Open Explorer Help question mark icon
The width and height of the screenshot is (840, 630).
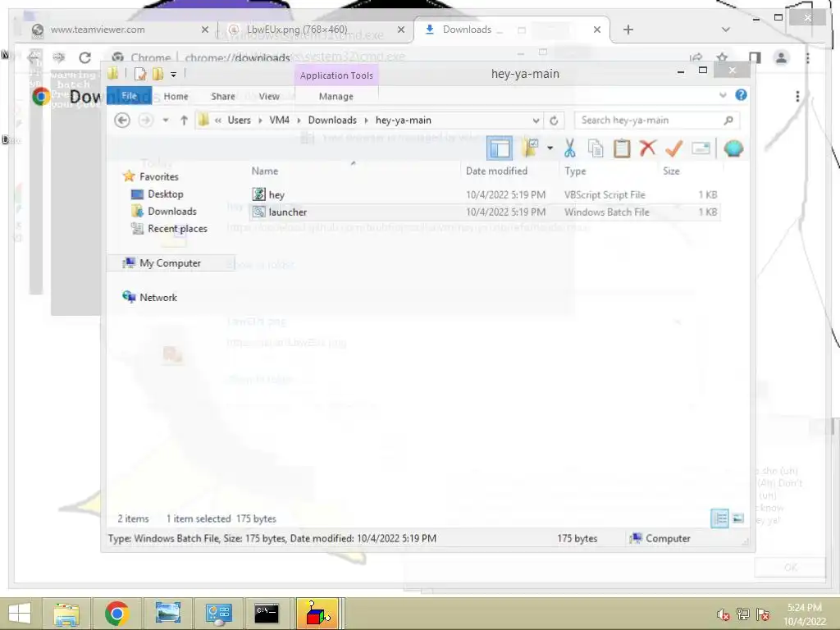click(x=741, y=95)
